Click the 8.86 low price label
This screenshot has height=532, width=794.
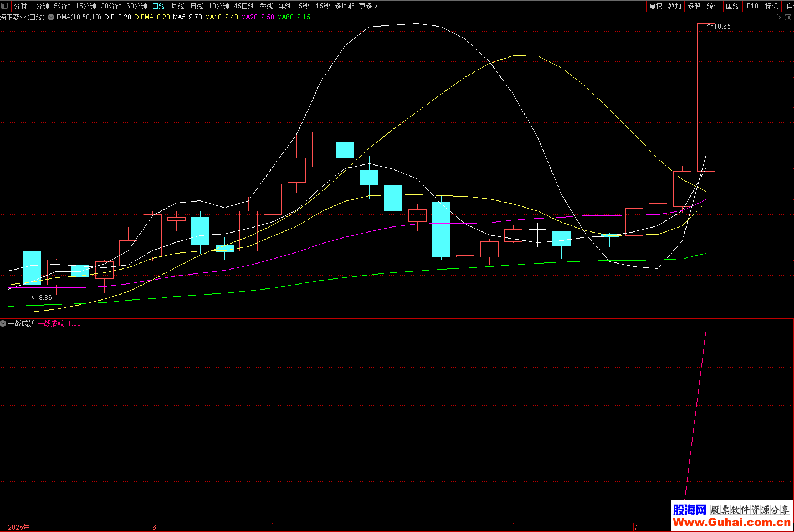45,298
